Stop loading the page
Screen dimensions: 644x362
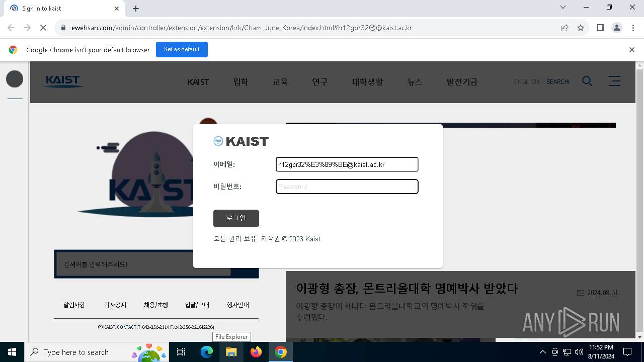point(43,28)
